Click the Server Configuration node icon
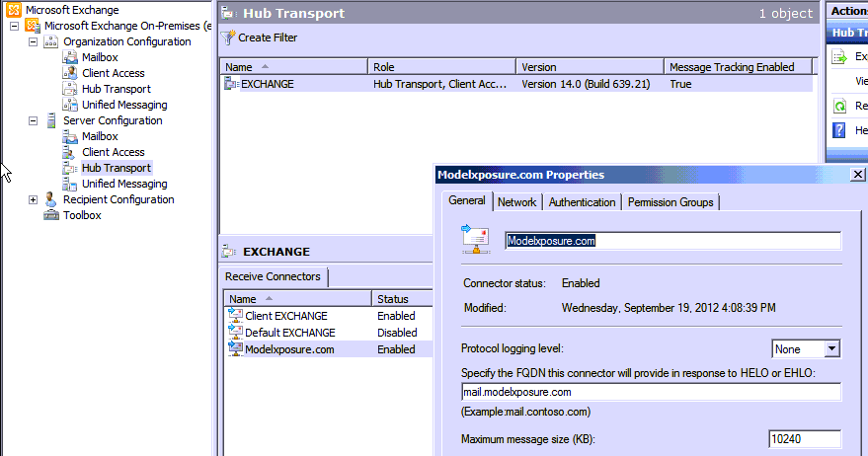 click(51, 120)
